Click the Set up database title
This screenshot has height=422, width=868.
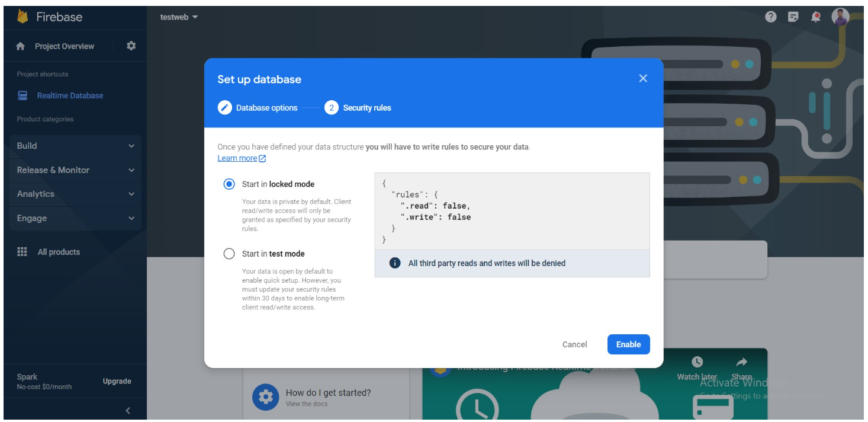point(259,79)
